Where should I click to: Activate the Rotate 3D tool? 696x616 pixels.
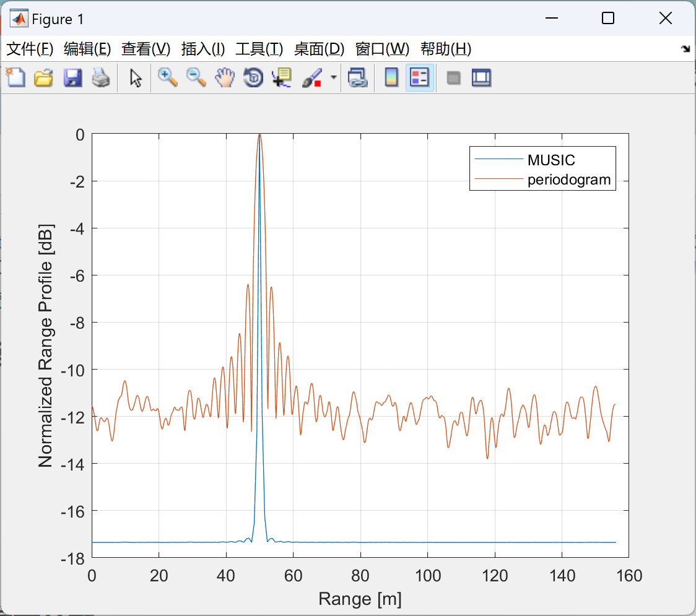(x=253, y=77)
